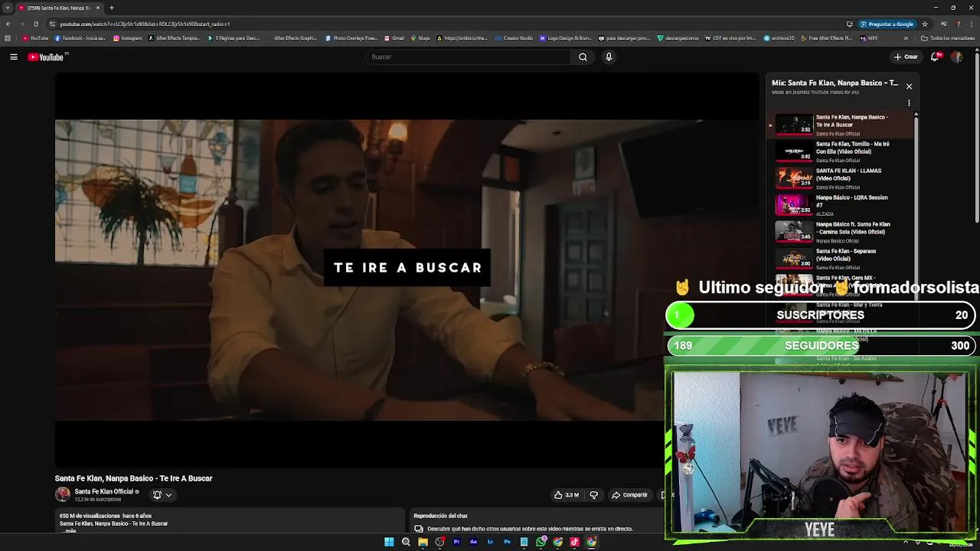Expand description with the más link
980x551 pixels.
70,530
